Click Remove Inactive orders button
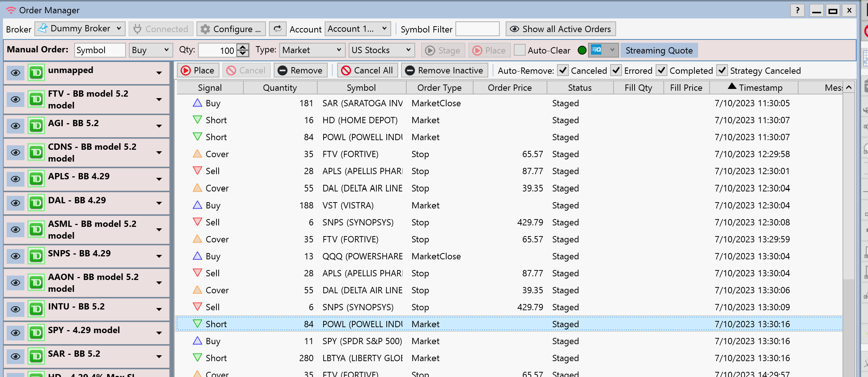Viewport: 868px width, 377px height. [444, 70]
